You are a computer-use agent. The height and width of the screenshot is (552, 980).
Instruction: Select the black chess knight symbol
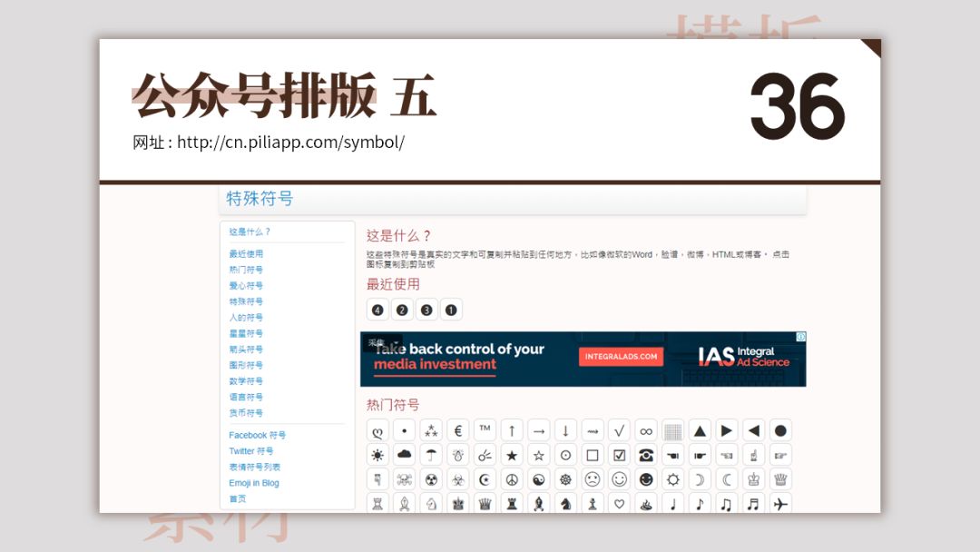pos(564,502)
